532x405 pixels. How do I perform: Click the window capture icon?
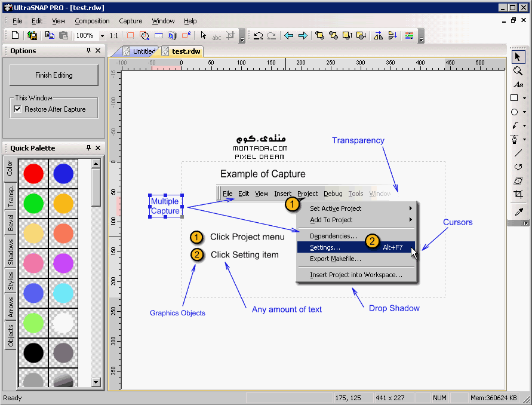click(158, 35)
